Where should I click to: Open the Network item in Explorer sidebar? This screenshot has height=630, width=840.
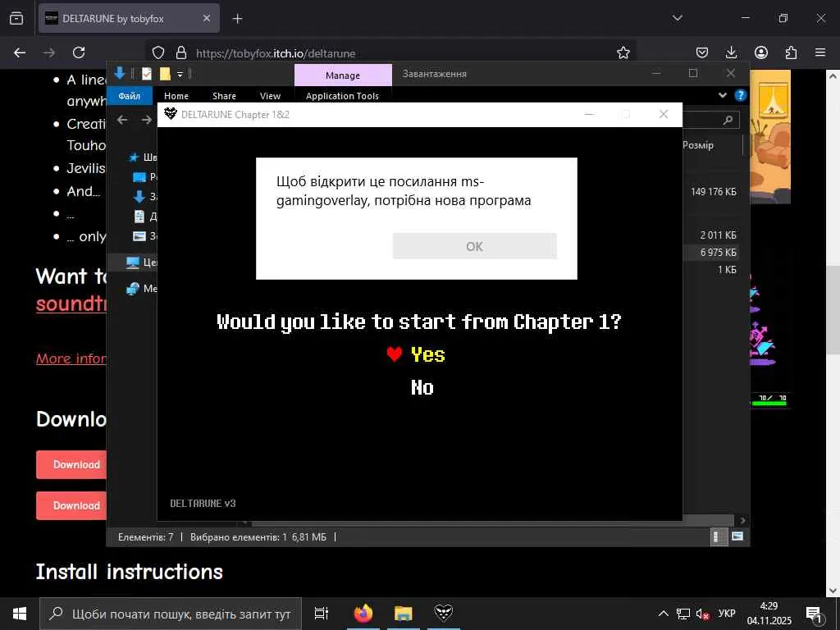tap(140, 289)
